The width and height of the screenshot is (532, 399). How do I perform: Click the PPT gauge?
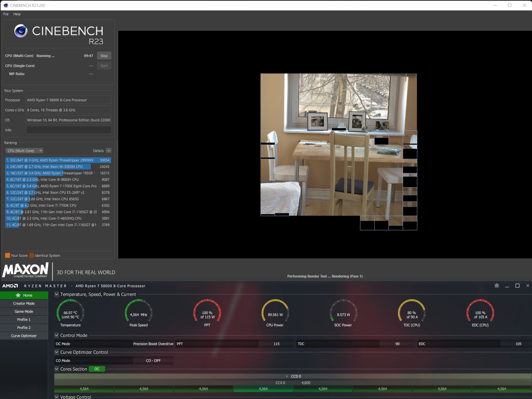[x=207, y=313]
